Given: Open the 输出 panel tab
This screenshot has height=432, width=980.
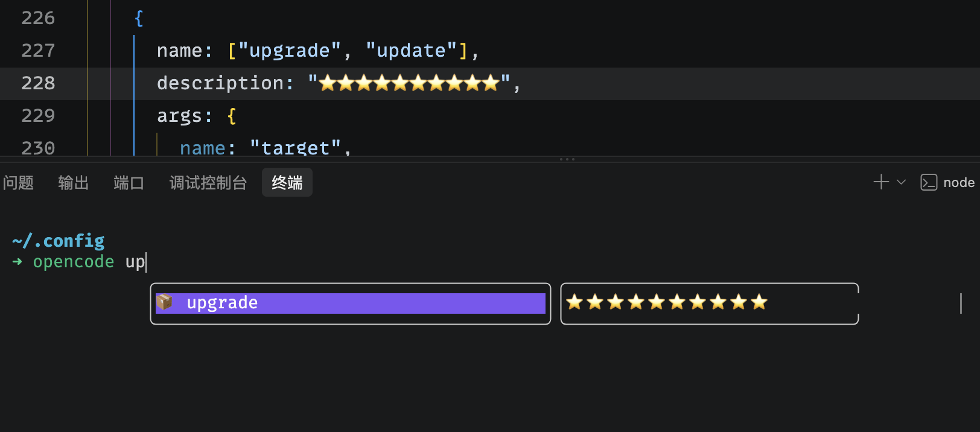Looking at the screenshot, I should click(x=74, y=182).
